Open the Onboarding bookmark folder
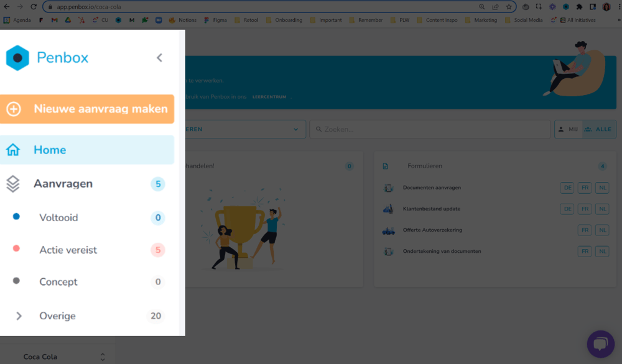The height and width of the screenshot is (364, 622). 284,20
